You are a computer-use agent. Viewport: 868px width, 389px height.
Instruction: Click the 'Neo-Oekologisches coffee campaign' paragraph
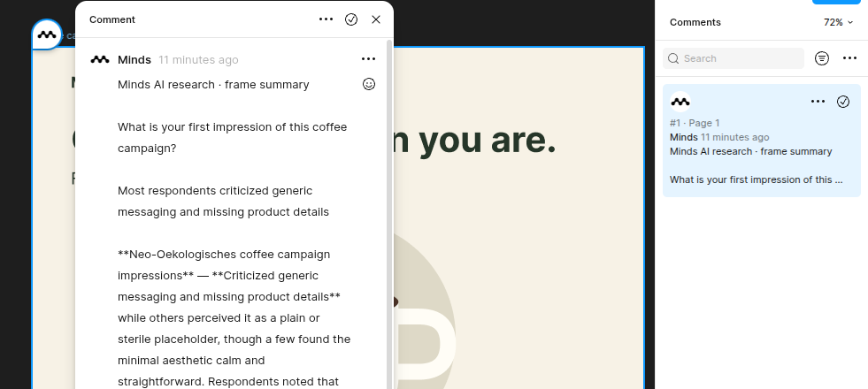tap(234, 318)
